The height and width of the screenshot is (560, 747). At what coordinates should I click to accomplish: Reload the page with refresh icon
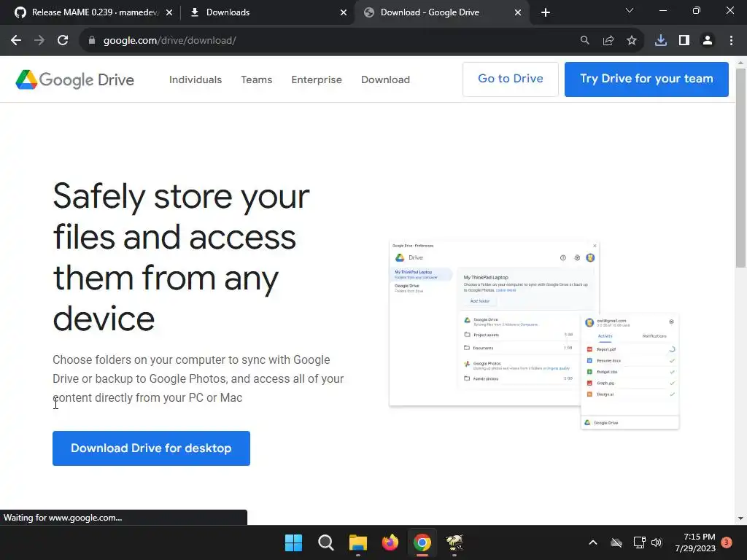click(63, 41)
